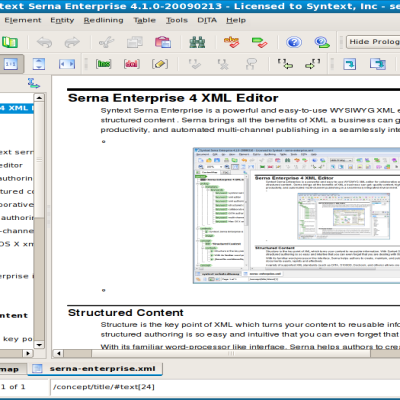This screenshot has height=400, width=400.
Task: Copy the selection
Action: tap(135, 42)
